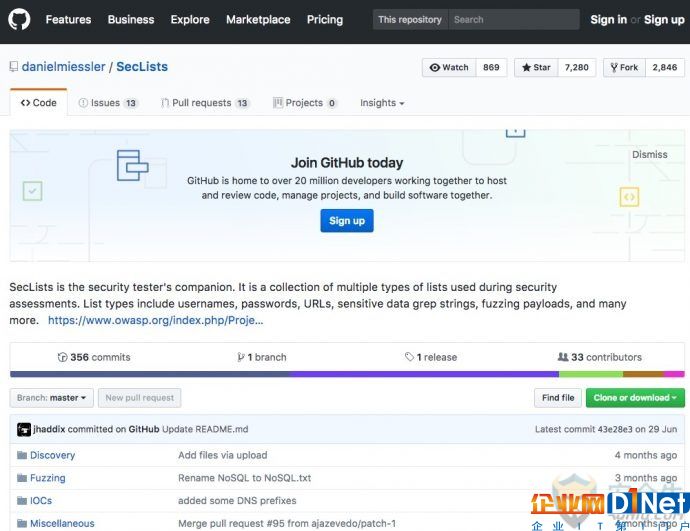
Task: Open the Code tab
Action: pyautogui.click(x=39, y=103)
